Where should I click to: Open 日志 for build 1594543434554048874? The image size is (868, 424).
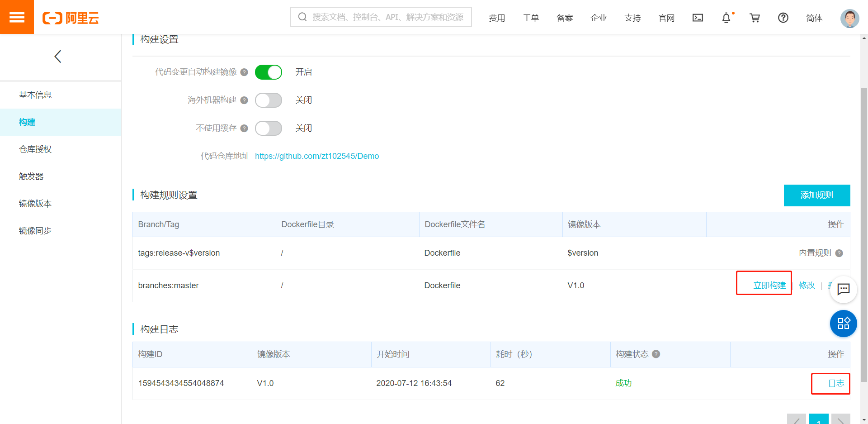(836, 383)
